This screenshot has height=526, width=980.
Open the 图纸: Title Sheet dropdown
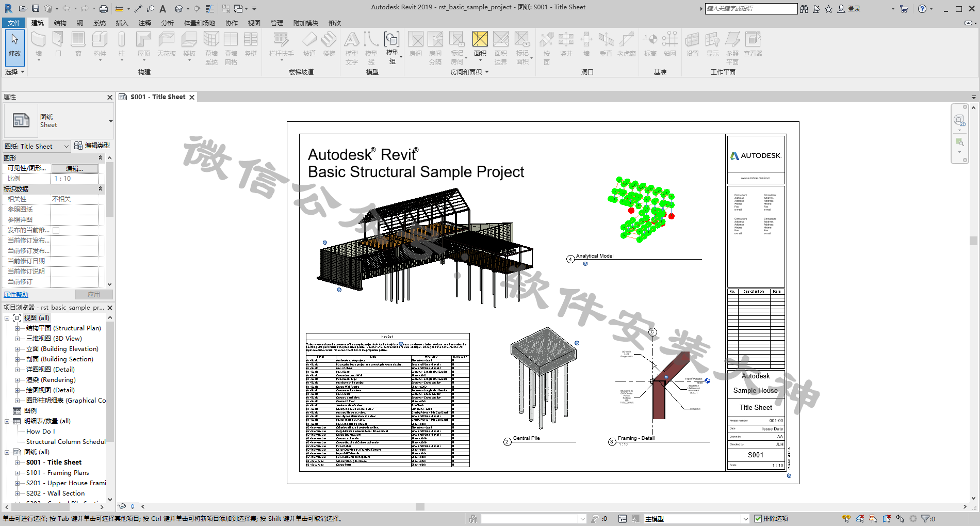click(37, 146)
